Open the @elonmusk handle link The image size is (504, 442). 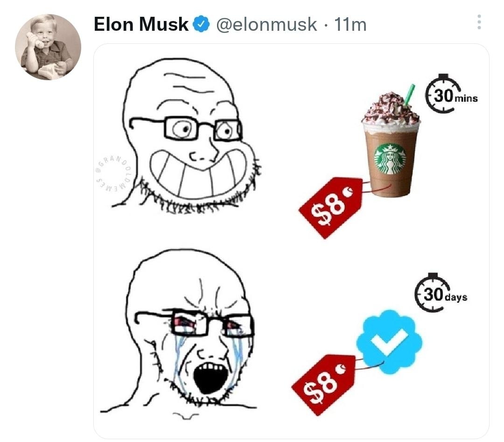coord(266,25)
